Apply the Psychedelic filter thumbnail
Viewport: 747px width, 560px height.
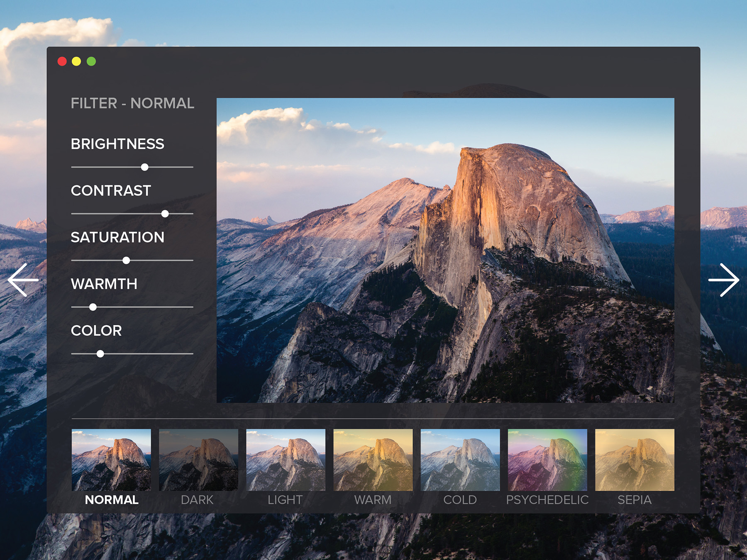pos(547,460)
